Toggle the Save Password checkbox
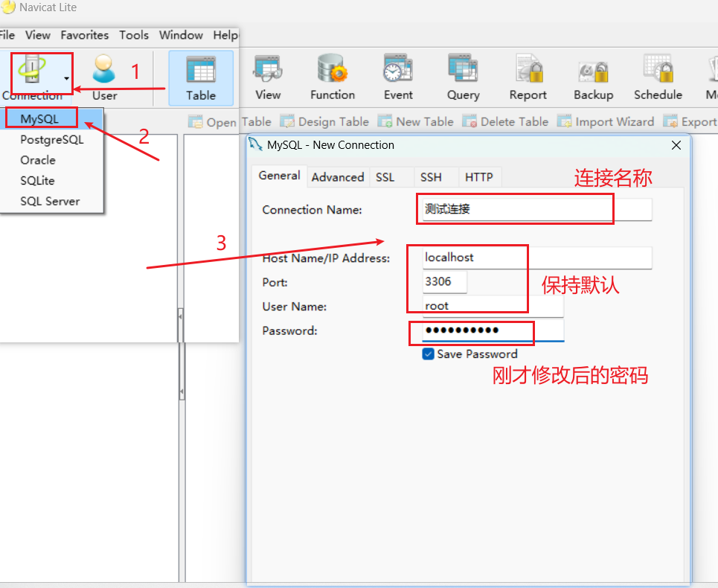The height and width of the screenshot is (588, 718). (428, 354)
